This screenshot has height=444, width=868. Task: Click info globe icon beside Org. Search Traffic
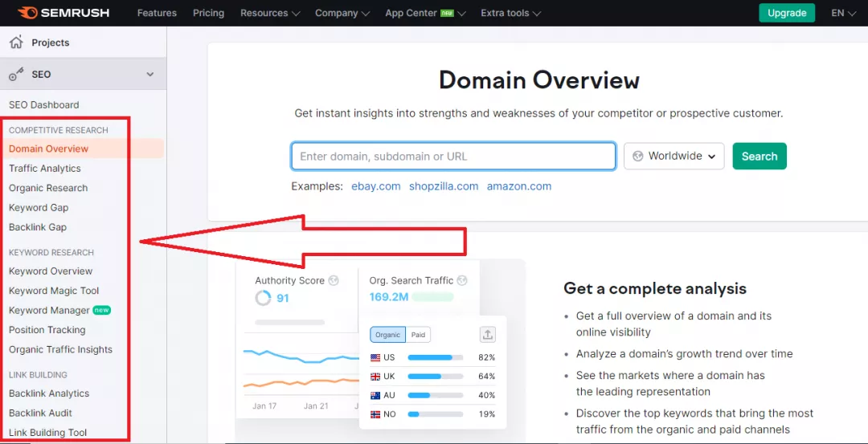pos(462,280)
